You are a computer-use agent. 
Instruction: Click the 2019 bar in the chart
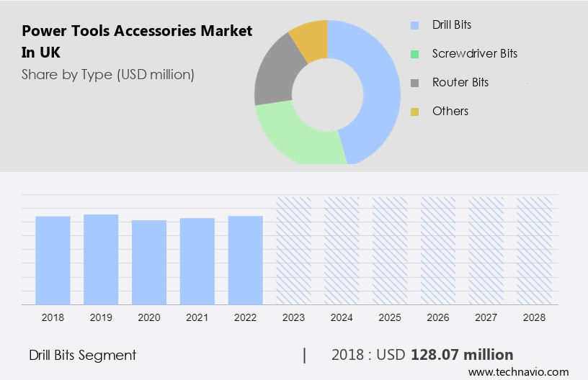pos(101,259)
